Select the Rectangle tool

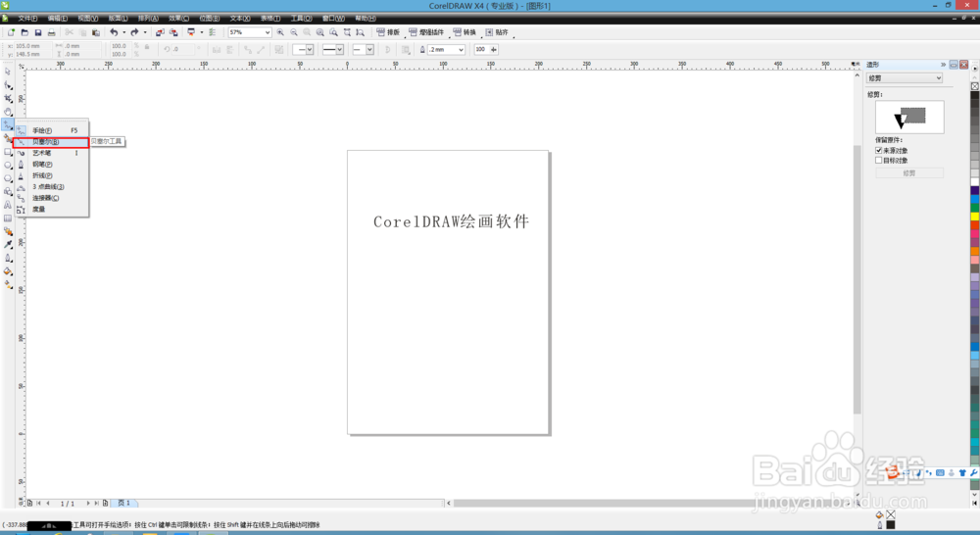(x=8, y=152)
